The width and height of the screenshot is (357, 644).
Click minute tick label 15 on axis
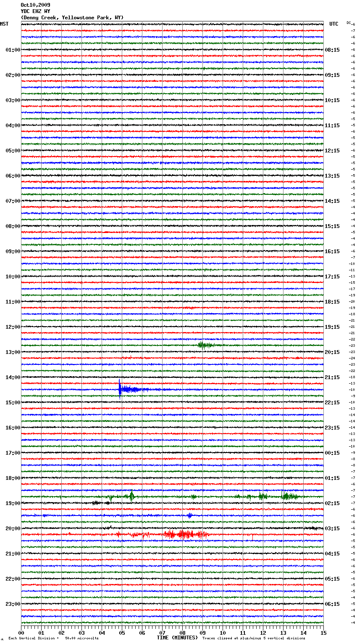(323, 633)
